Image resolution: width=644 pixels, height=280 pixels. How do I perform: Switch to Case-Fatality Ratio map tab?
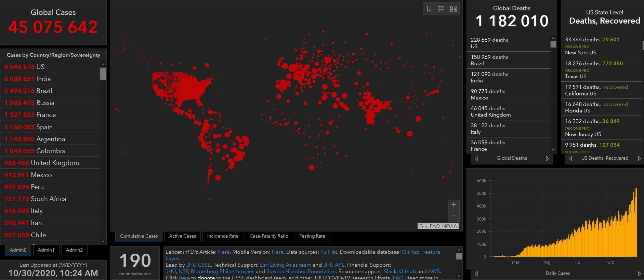coord(269,236)
